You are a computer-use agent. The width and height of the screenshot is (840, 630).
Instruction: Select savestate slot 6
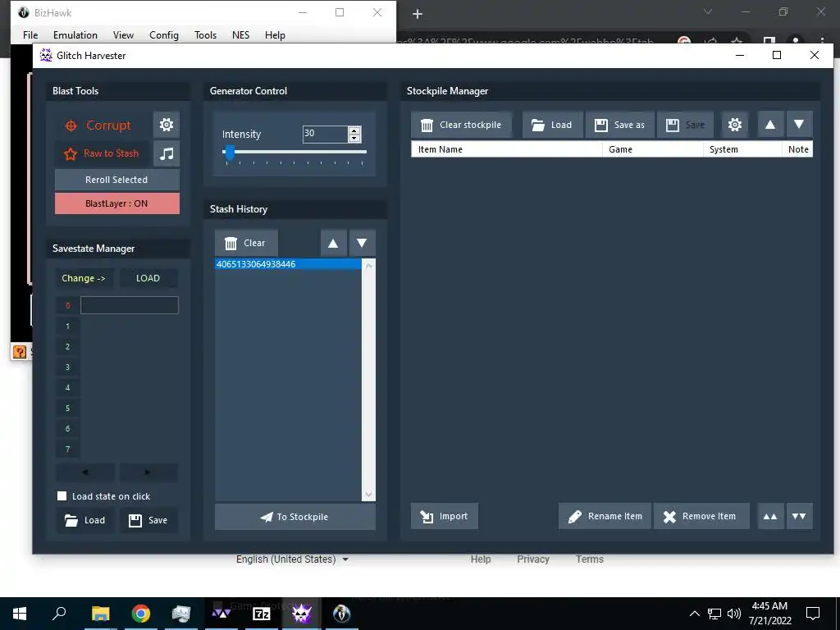pos(67,428)
